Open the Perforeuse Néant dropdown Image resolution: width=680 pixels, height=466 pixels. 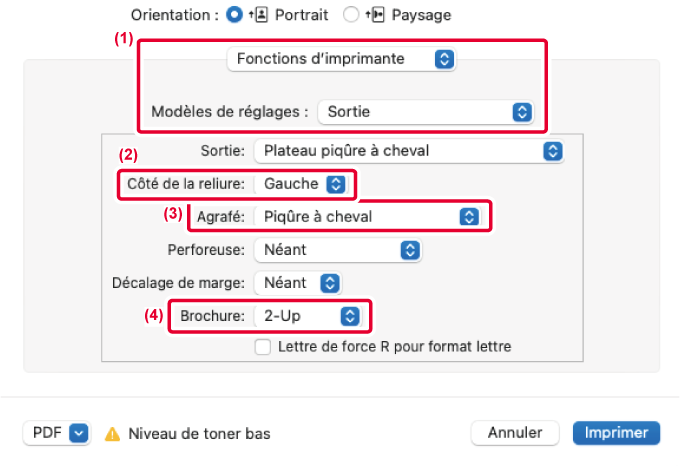(337, 250)
